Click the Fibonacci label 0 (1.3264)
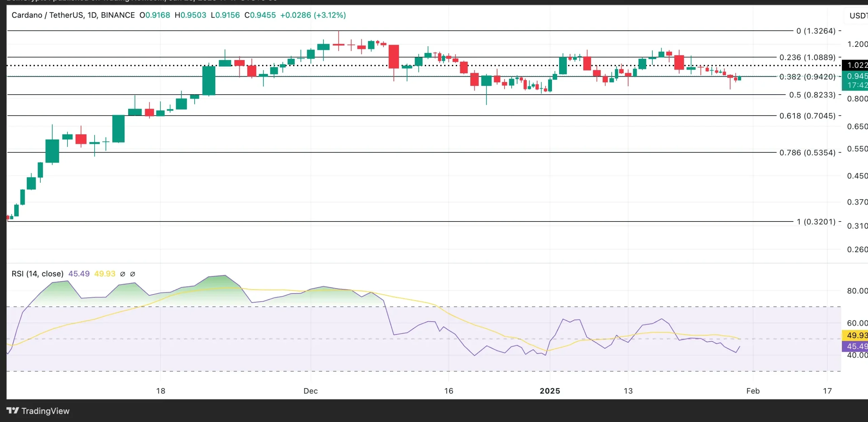The width and height of the screenshot is (868, 422). pyautogui.click(x=816, y=31)
